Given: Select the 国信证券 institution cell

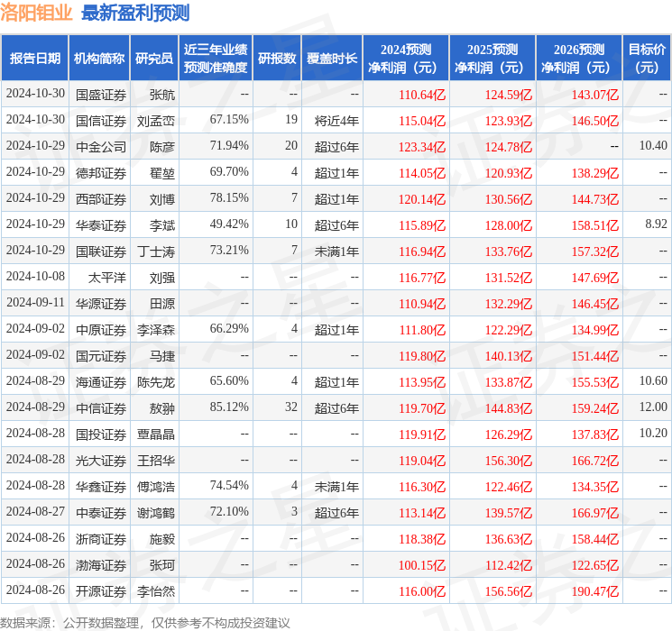Looking at the screenshot, I should pyautogui.click(x=101, y=121).
